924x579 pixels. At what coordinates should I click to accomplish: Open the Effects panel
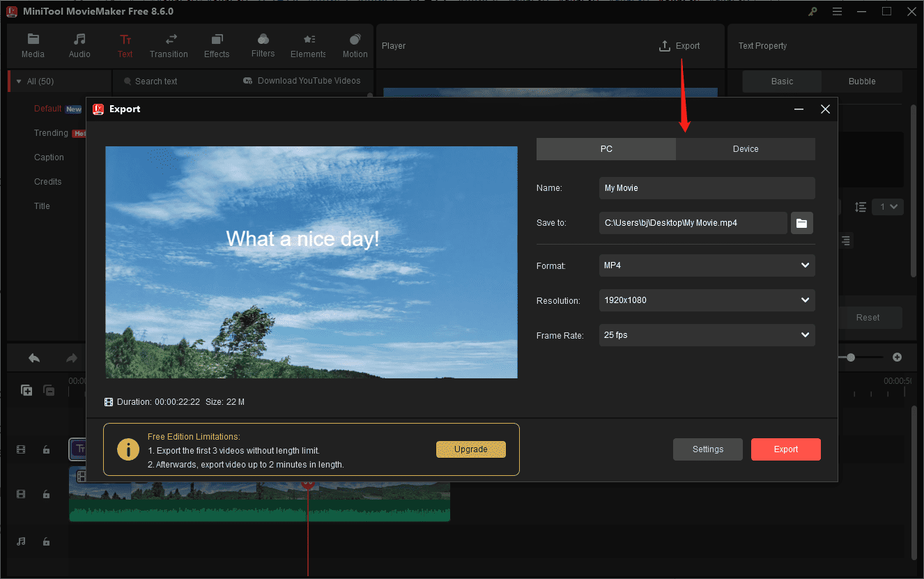216,45
